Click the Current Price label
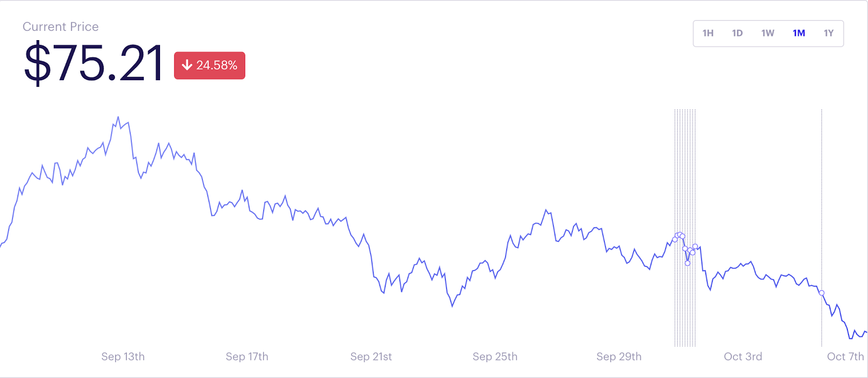The height and width of the screenshot is (378, 868). (x=61, y=27)
